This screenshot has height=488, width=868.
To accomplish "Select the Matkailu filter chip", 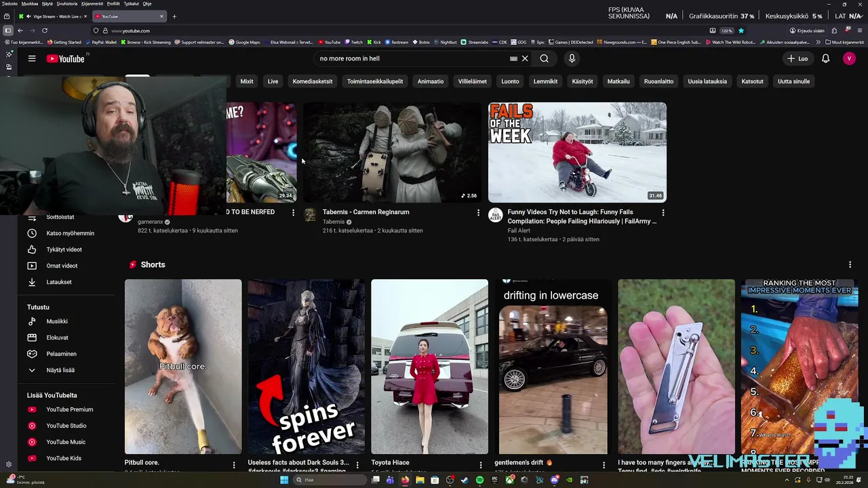I will point(618,81).
